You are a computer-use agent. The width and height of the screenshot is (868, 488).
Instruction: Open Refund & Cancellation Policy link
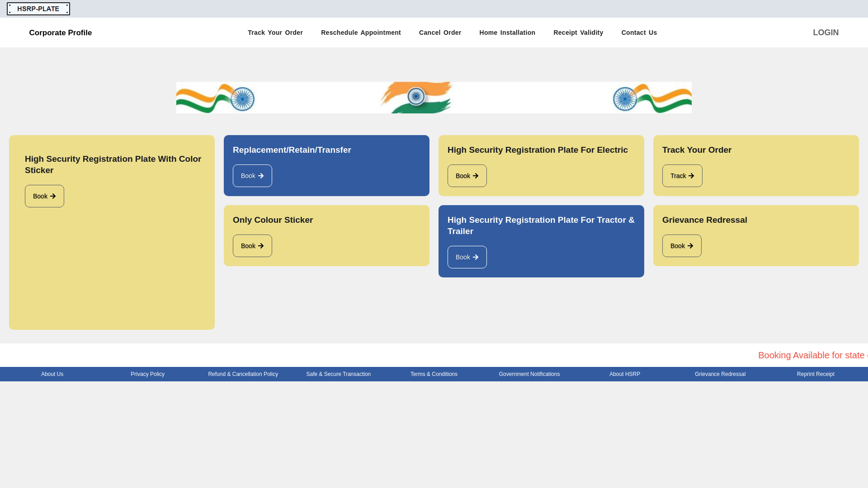tap(243, 374)
